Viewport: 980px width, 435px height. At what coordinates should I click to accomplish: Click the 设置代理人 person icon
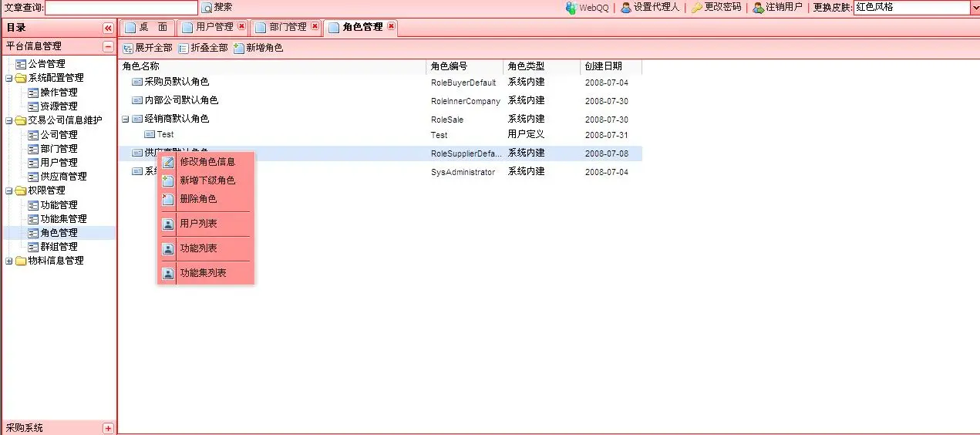coord(626,8)
